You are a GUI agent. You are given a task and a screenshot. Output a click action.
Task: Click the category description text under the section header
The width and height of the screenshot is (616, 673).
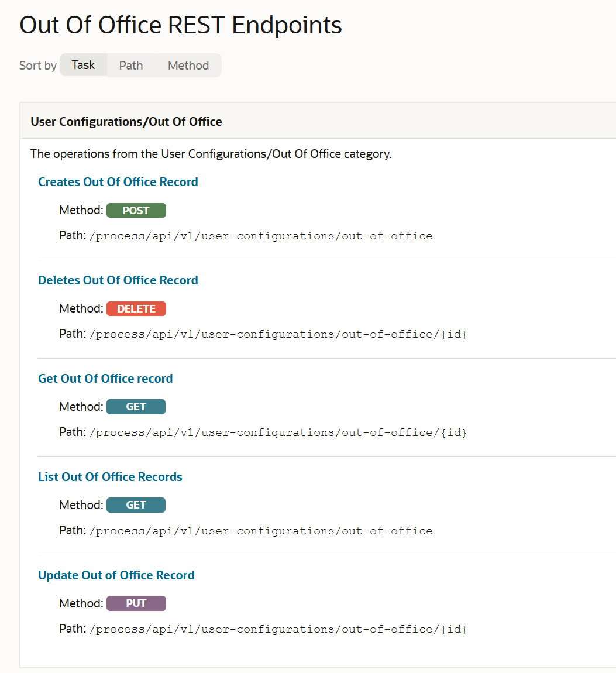click(211, 154)
